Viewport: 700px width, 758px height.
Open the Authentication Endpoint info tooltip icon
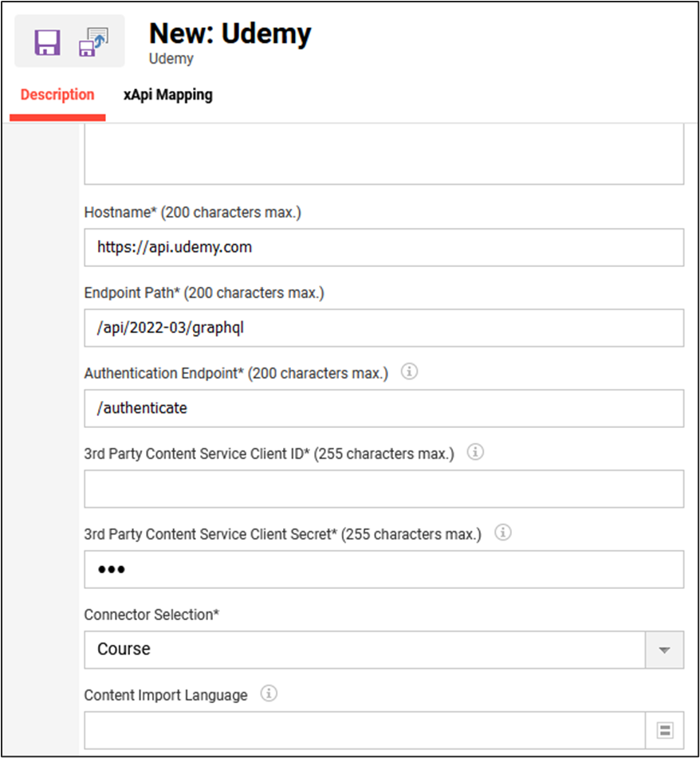tap(409, 371)
